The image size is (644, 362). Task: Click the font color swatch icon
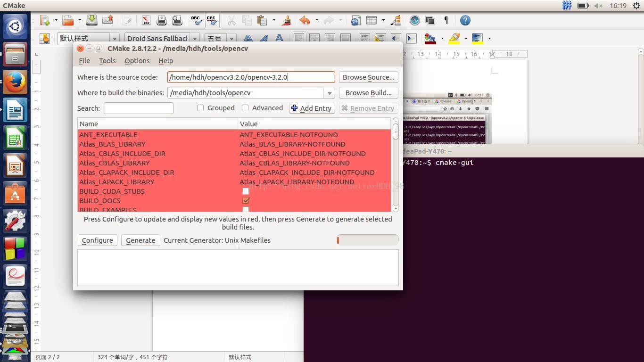(x=430, y=38)
